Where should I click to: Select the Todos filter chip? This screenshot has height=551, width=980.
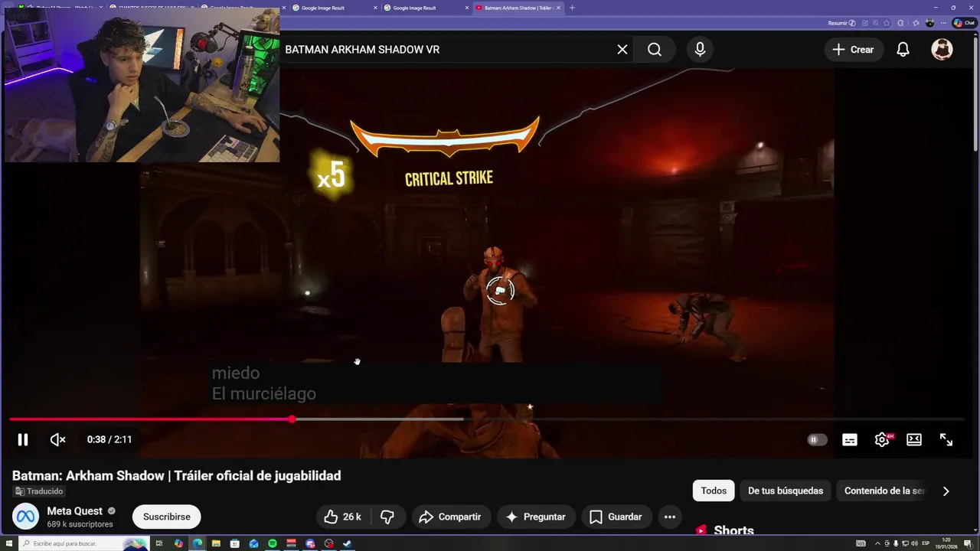[714, 491]
